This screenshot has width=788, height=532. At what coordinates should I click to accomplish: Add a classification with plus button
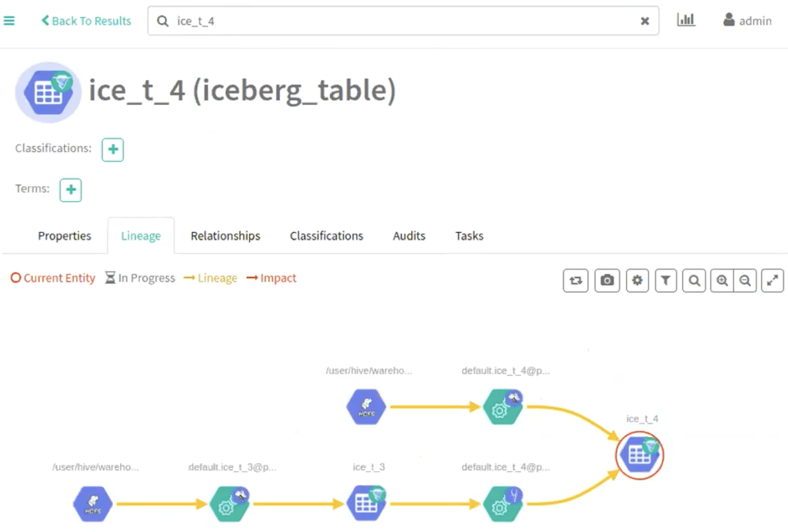[113, 150]
